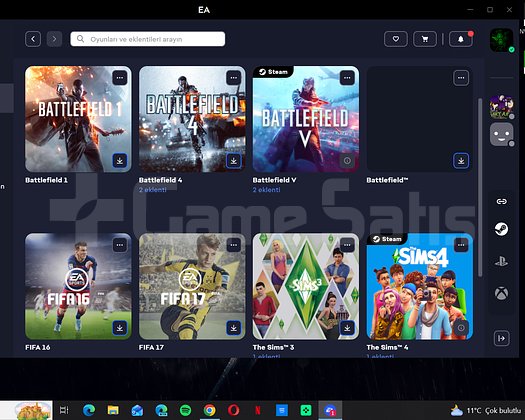Click the search games and add-ons field
The height and width of the screenshot is (420, 525).
coord(148,39)
